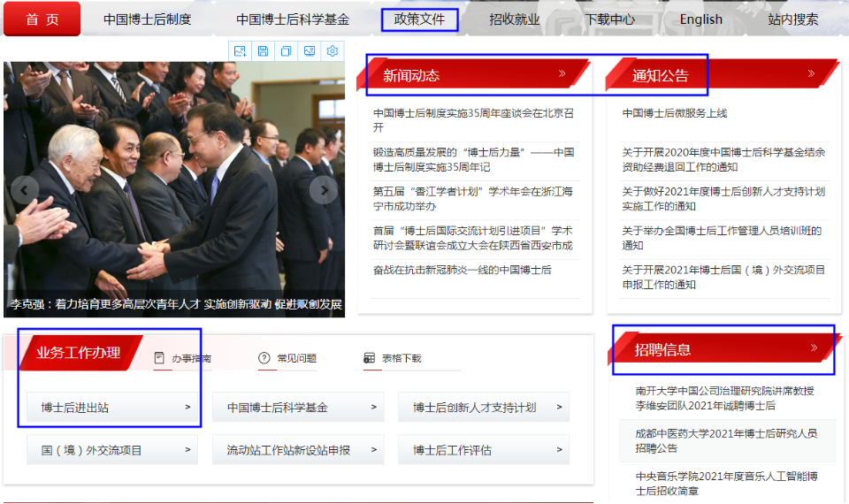
Task: Click the table icon beside 表格下载
Action: click(x=369, y=358)
